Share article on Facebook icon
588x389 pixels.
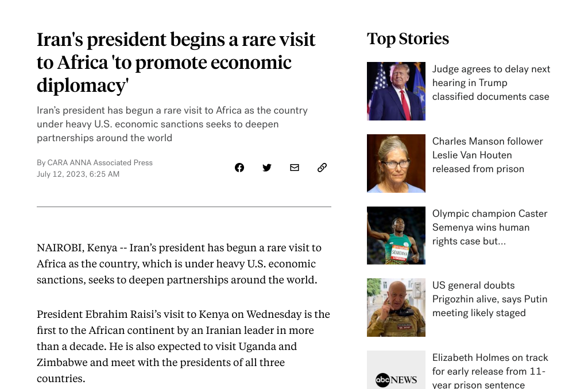click(239, 168)
